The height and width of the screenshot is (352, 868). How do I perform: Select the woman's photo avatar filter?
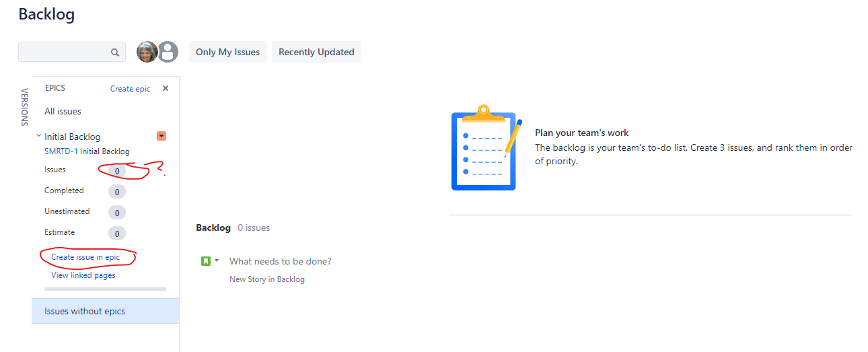pyautogui.click(x=147, y=52)
